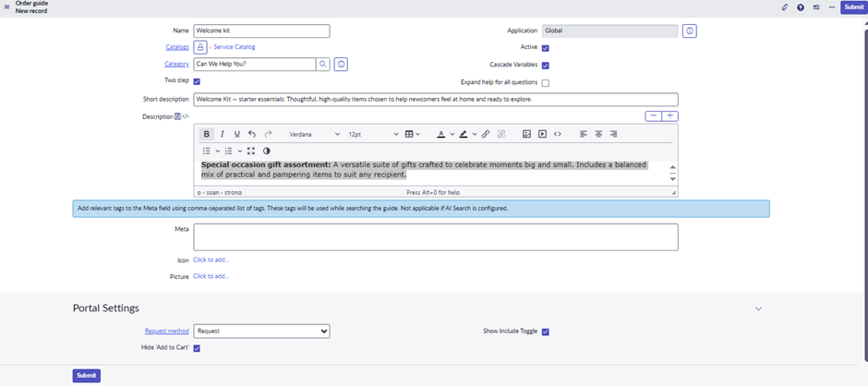Image resolution: width=868 pixels, height=386 pixels.
Task: Click the bottom Submit button
Action: click(x=86, y=376)
